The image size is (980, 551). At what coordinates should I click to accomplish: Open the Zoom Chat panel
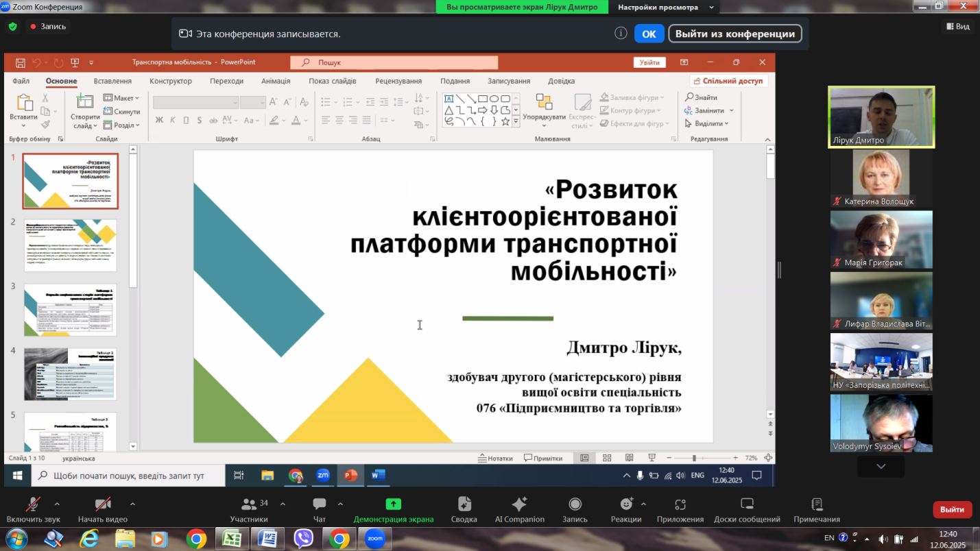319,505
